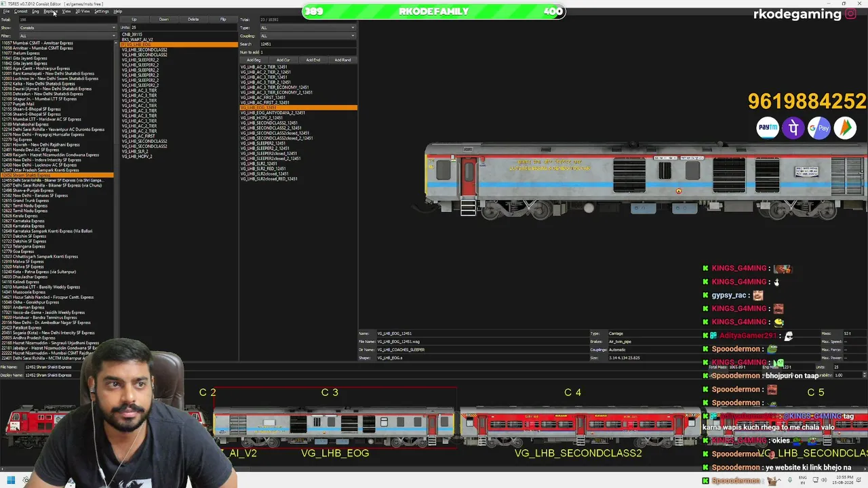This screenshot has width=868, height=488.
Task: Select consist 11841 Gita Jayanti Express
Action: tap(24, 58)
